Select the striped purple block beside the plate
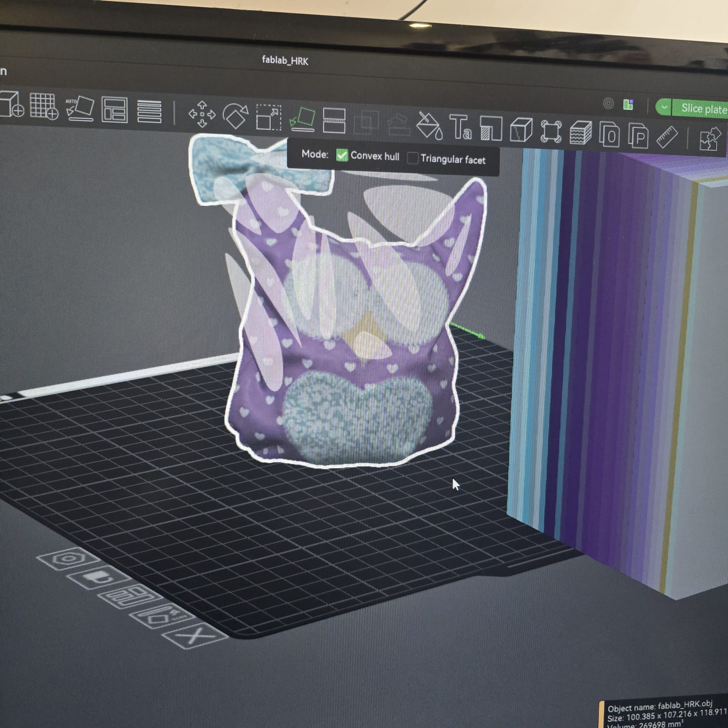 tap(618, 370)
